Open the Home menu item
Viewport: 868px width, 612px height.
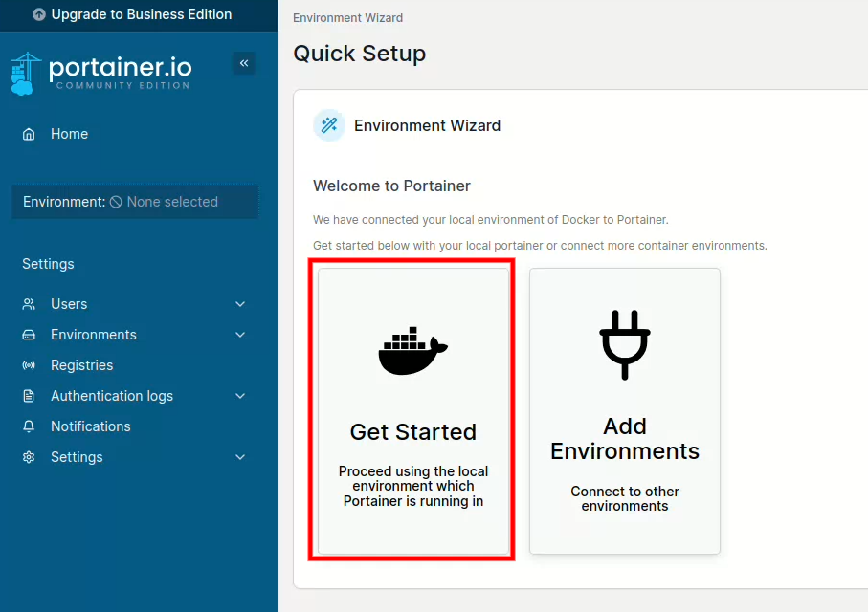coord(69,135)
